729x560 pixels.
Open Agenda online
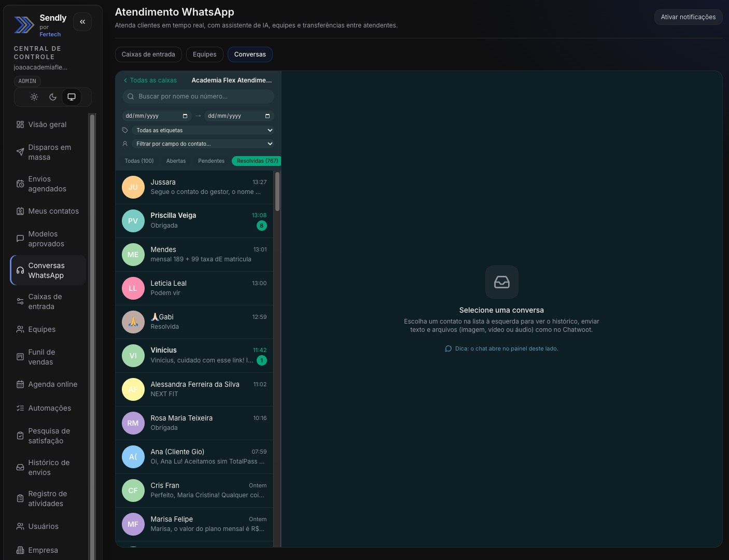coord(48,384)
